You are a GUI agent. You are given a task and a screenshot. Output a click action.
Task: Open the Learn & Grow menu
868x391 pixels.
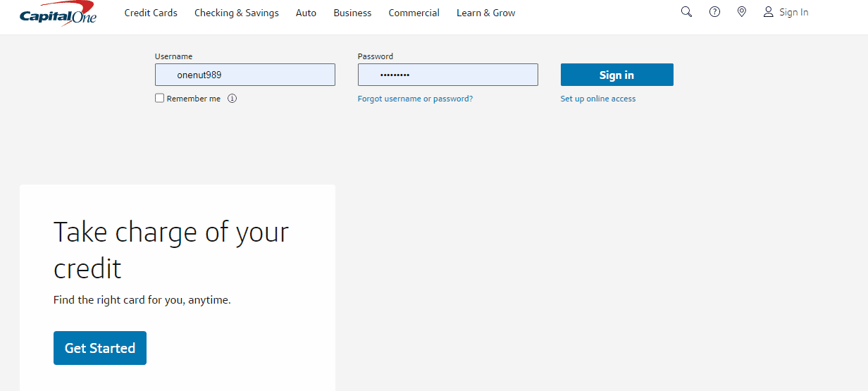pos(486,13)
